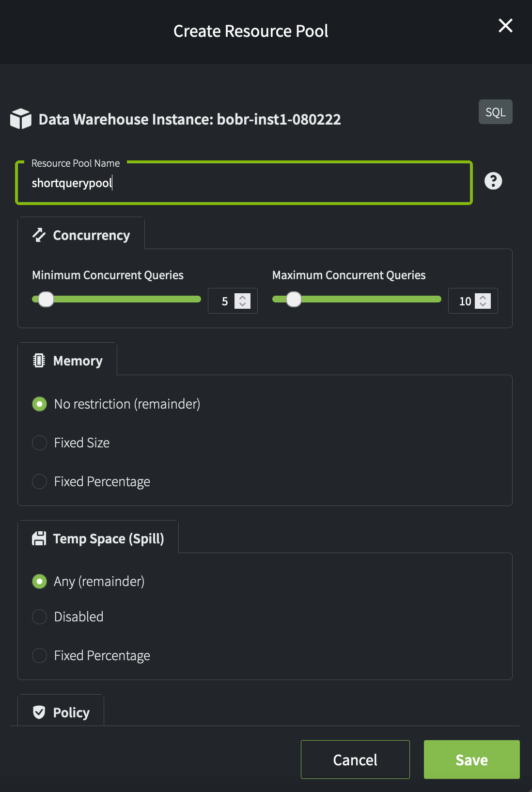This screenshot has height=792, width=532.
Task: Click the SQL badge
Action: (495, 111)
